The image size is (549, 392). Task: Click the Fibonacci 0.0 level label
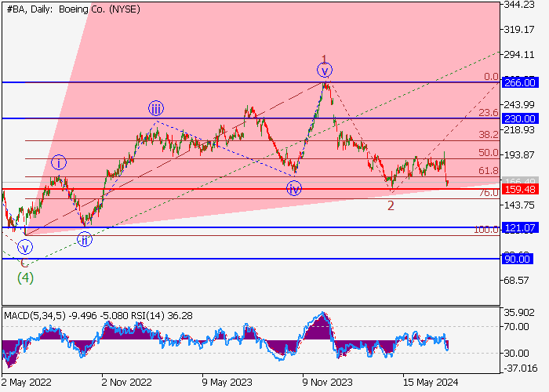tap(491, 77)
